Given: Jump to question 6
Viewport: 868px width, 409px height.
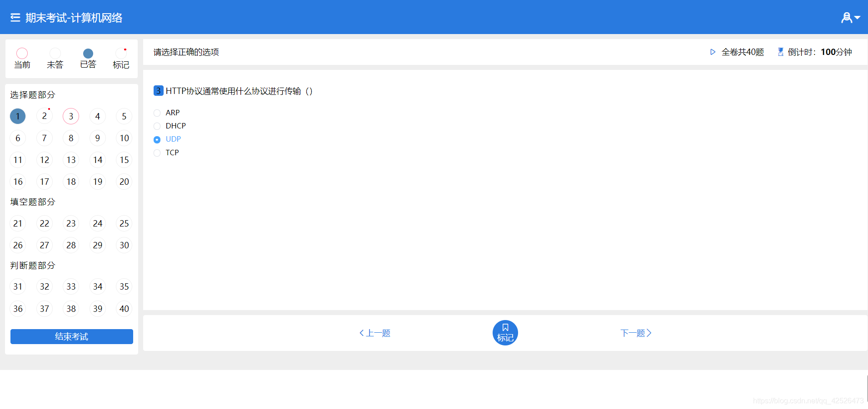Looking at the screenshot, I should pyautogui.click(x=18, y=138).
